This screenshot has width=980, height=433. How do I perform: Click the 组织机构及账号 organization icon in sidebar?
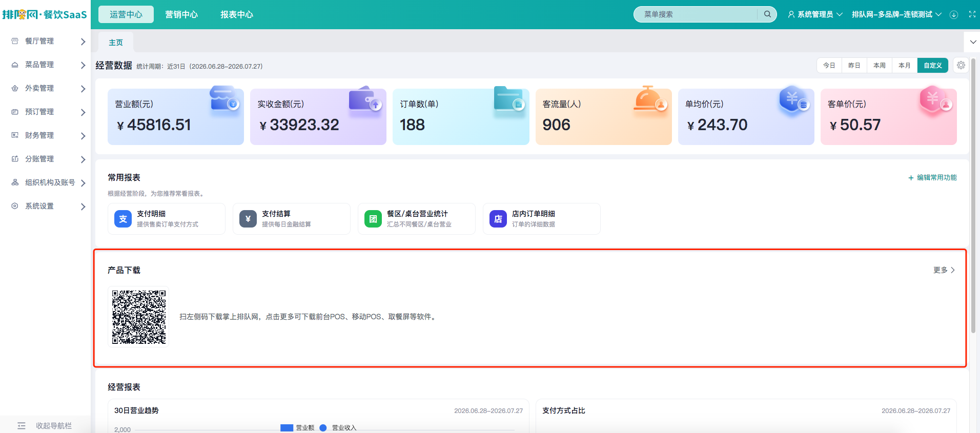pyautogui.click(x=15, y=182)
